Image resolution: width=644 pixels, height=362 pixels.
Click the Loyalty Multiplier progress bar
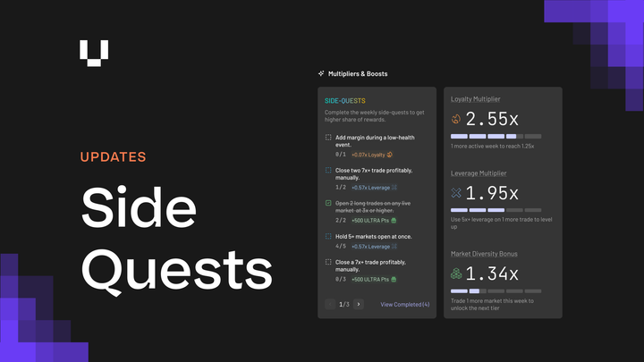coord(496,136)
